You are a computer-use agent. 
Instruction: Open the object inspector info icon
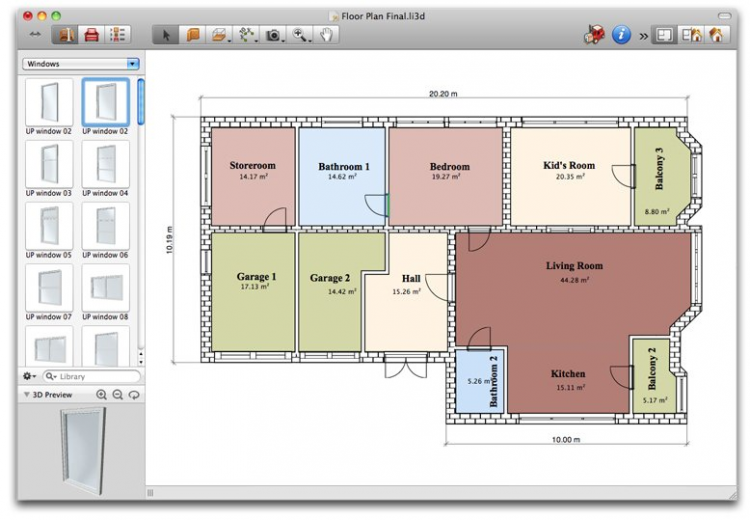coord(622,35)
